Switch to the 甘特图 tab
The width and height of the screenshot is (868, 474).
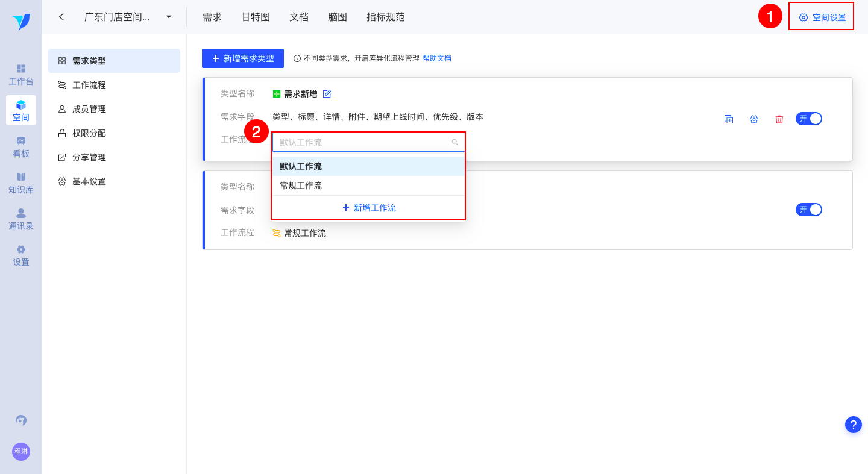256,17
